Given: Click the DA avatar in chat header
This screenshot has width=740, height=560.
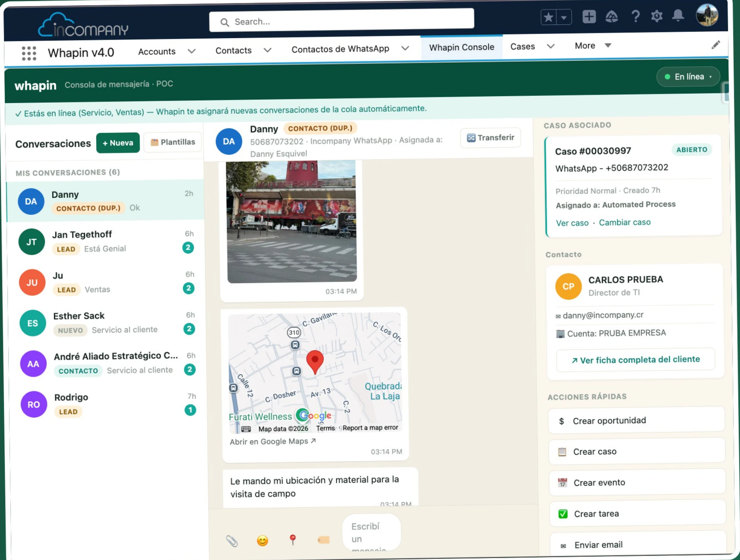Looking at the screenshot, I should click(x=229, y=141).
